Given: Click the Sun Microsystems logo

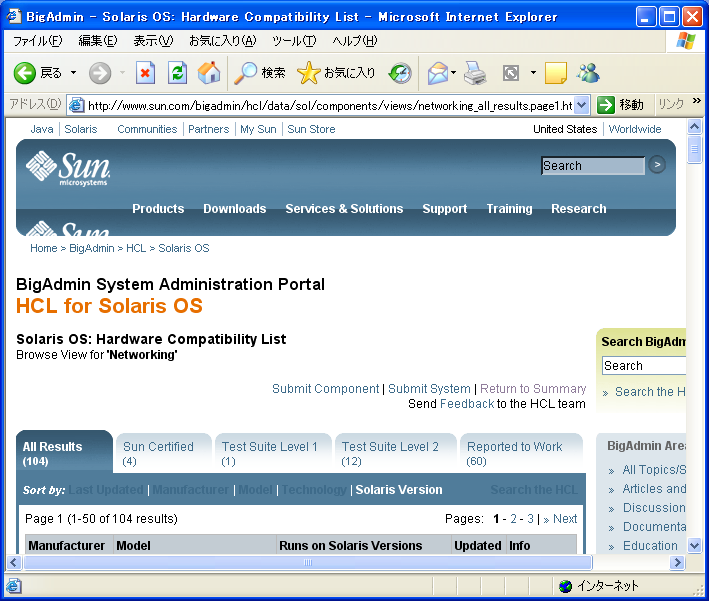Looking at the screenshot, I should coord(68,168).
